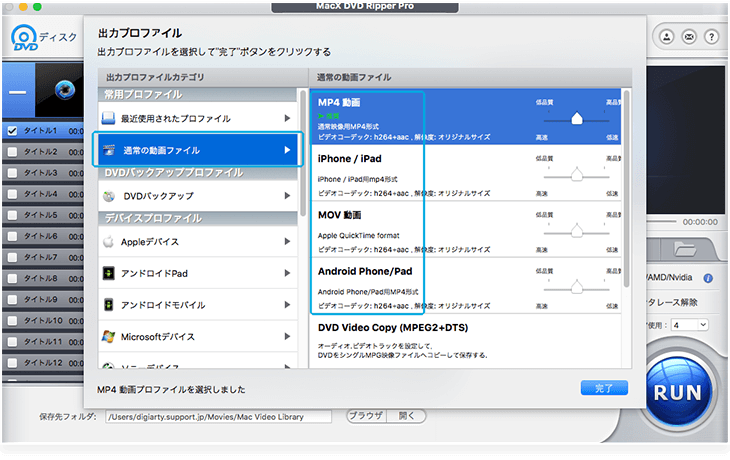Screen dimensions: 730x460
Task: Adjust the MP4 動画 quality slider
Action: [x=577, y=119]
